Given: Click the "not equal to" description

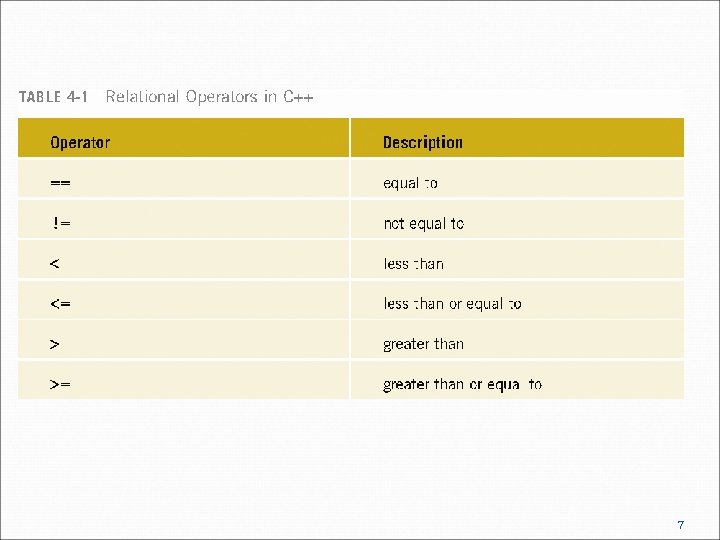Looking at the screenshot, I should coord(423,224).
